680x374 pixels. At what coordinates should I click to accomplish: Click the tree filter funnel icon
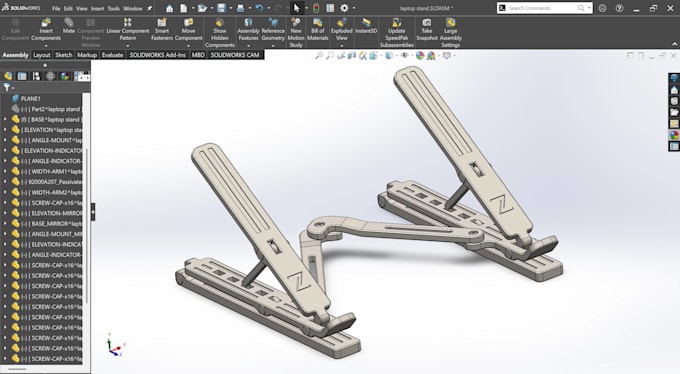point(7,87)
